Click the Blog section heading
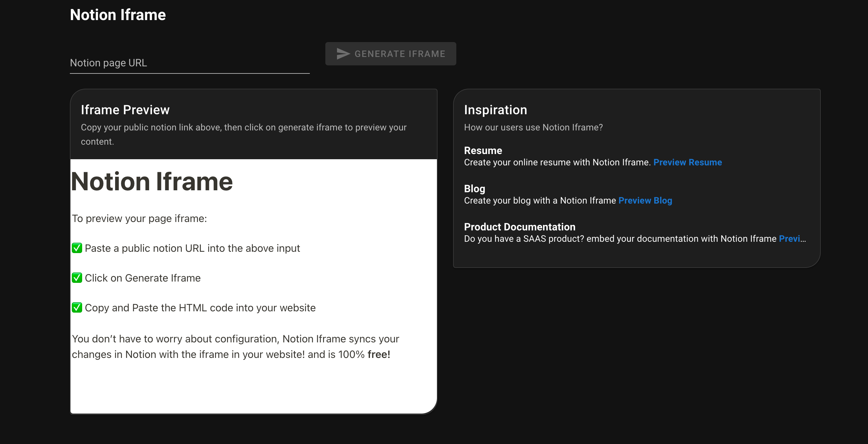The image size is (868, 444). (x=474, y=188)
